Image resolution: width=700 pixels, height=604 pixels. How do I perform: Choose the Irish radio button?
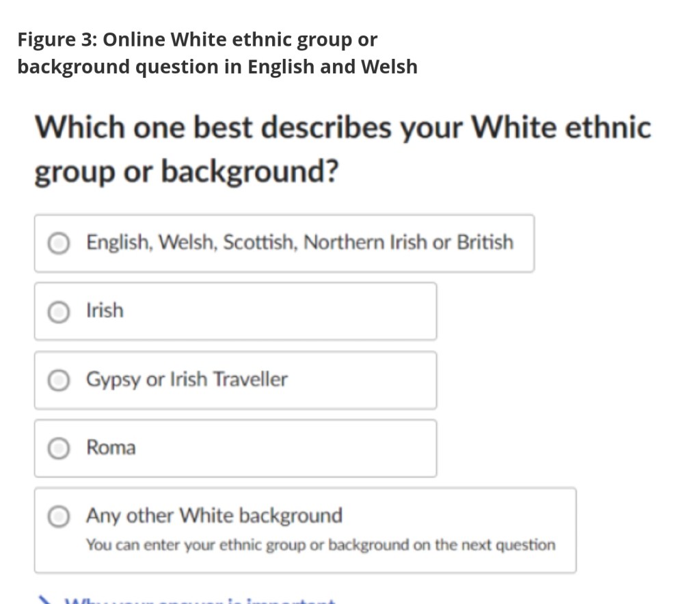point(59,311)
